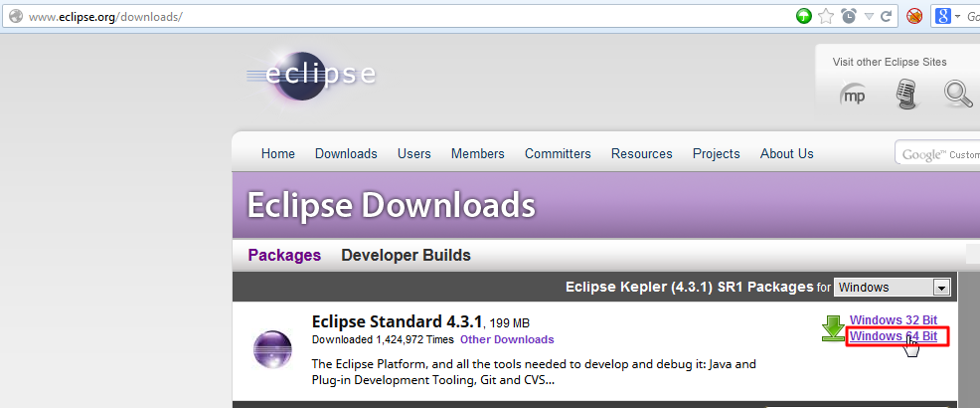The height and width of the screenshot is (408, 980).
Task: Click the alarm clock icon in address bar
Action: (848, 16)
